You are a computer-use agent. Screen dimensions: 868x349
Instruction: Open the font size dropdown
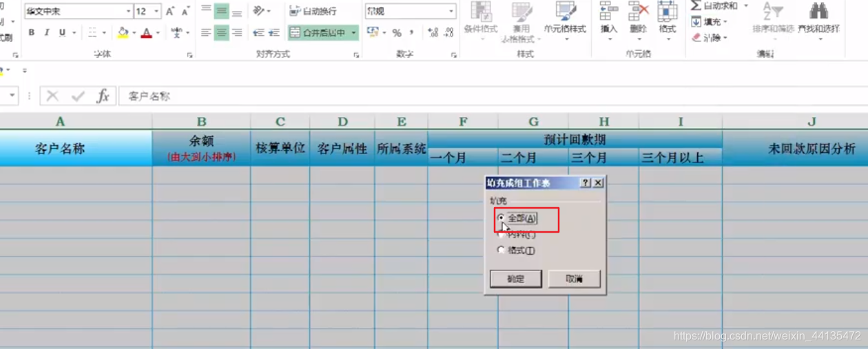point(157,12)
